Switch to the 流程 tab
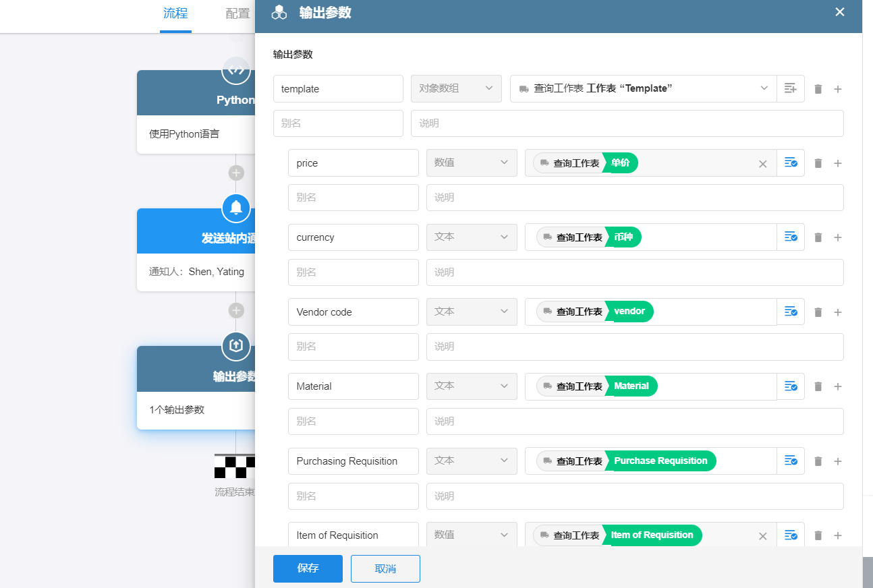Image resolution: width=873 pixels, height=588 pixels. click(175, 13)
